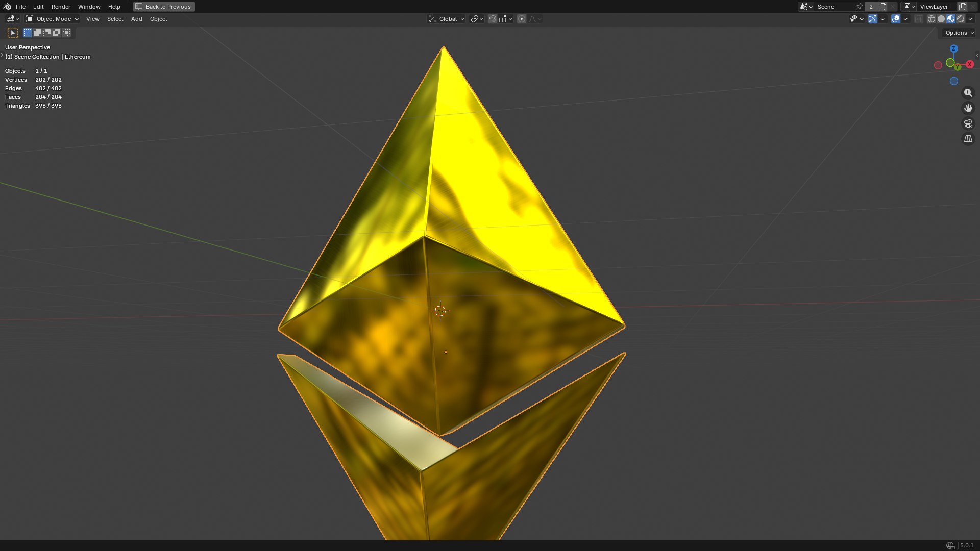This screenshot has height=551, width=980.
Task: Toggle the scene pin icon
Action: 859,7
